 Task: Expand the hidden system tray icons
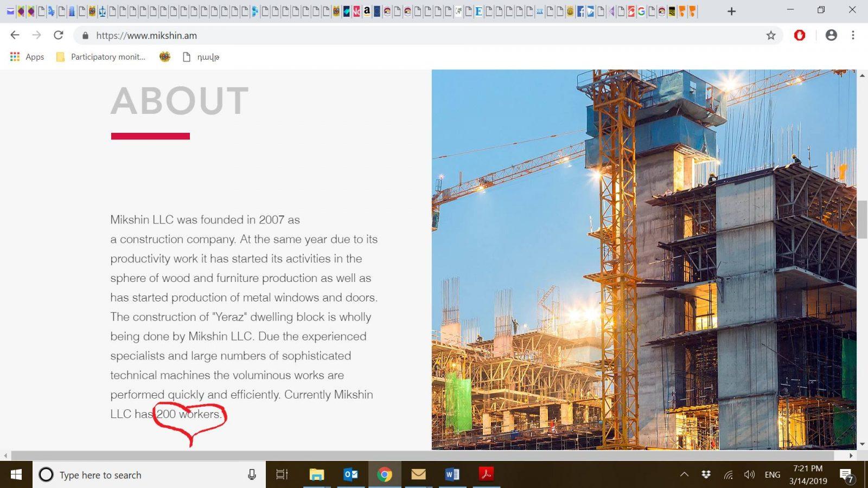tap(685, 474)
